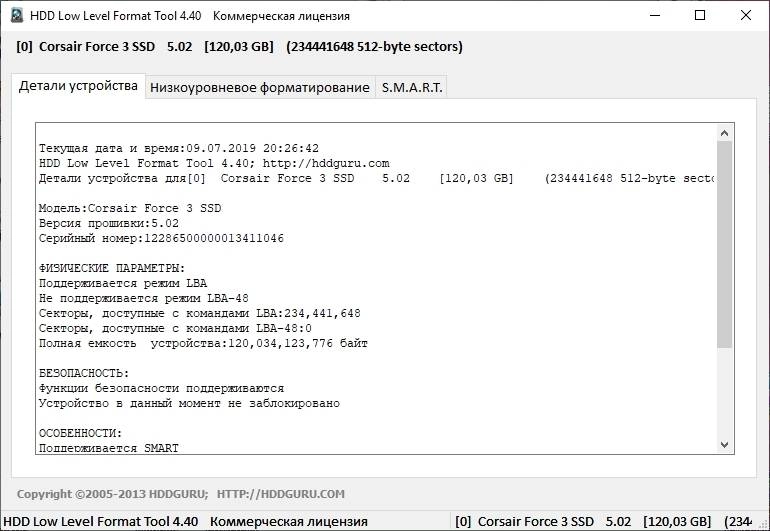This screenshot has width=770, height=531.
Task: Click the status bar 'HDD Low Level Format Tool 4.40' entry
Action: tap(186, 522)
